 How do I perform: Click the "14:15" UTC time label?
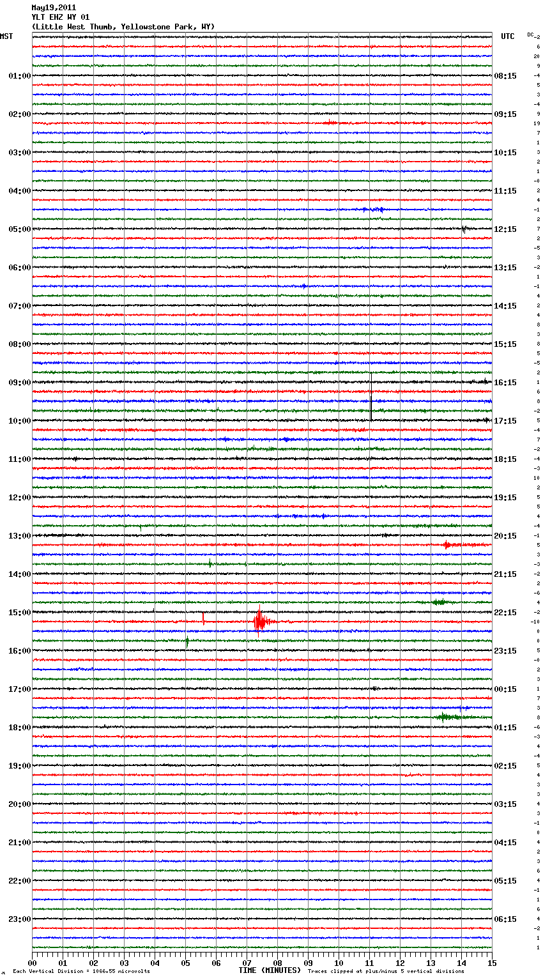(x=505, y=306)
